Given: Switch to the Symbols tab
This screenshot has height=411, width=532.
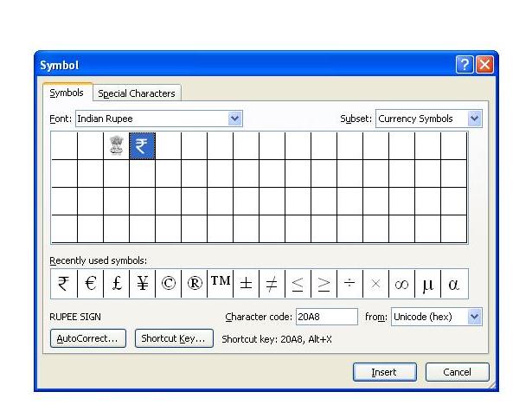Looking at the screenshot, I should tap(67, 93).
